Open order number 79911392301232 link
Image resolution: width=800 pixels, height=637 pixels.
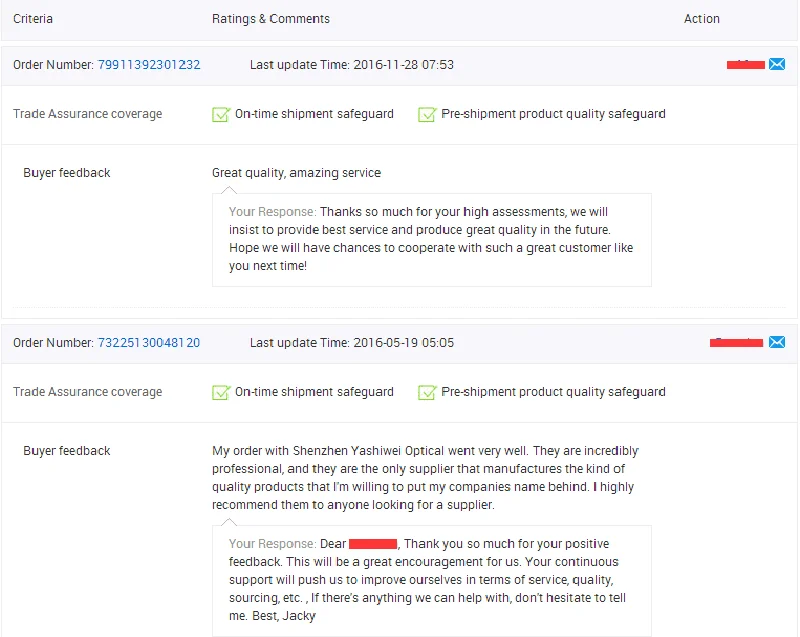click(149, 65)
